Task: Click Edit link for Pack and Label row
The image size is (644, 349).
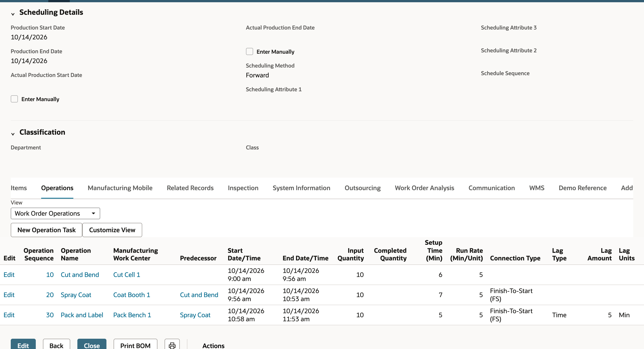Action: tap(9, 315)
